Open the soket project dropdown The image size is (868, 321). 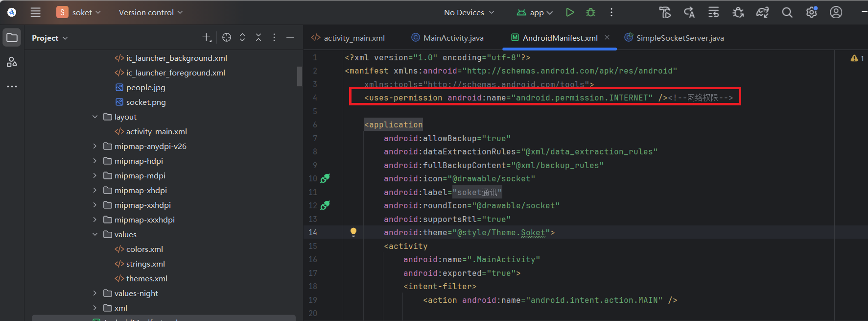click(79, 12)
